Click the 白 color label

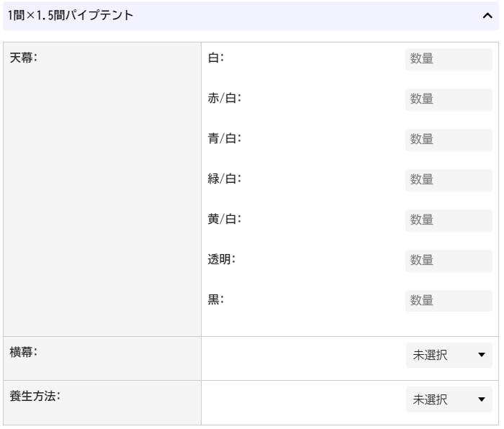(x=216, y=58)
